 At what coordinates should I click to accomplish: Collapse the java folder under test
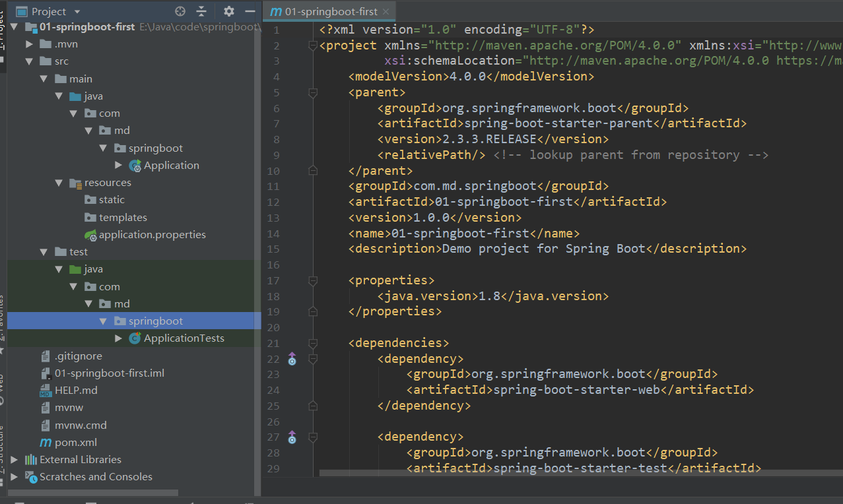(x=59, y=269)
